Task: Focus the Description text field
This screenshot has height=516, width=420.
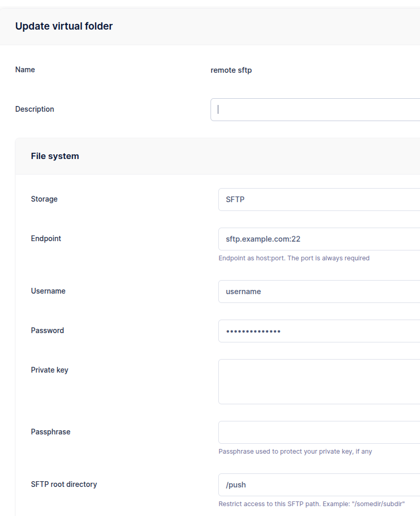Action: click(x=316, y=110)
